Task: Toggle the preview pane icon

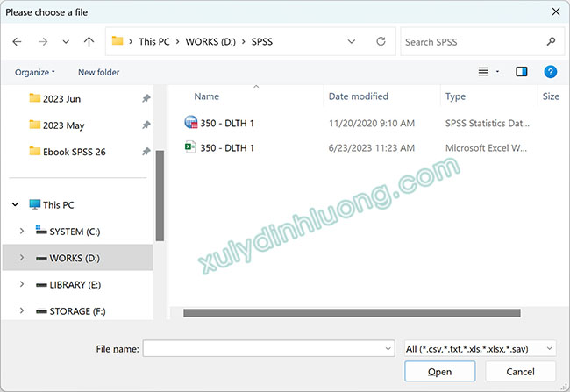Action: point(522,72)
